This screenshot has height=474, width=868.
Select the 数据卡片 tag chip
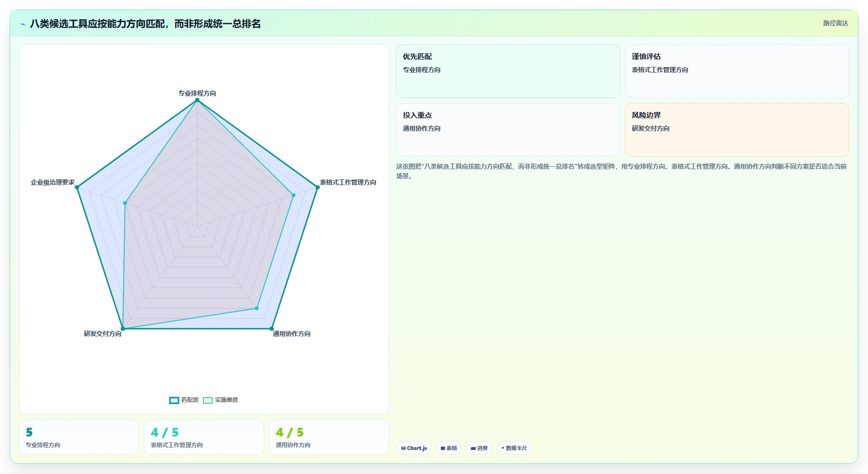(514, 448)
